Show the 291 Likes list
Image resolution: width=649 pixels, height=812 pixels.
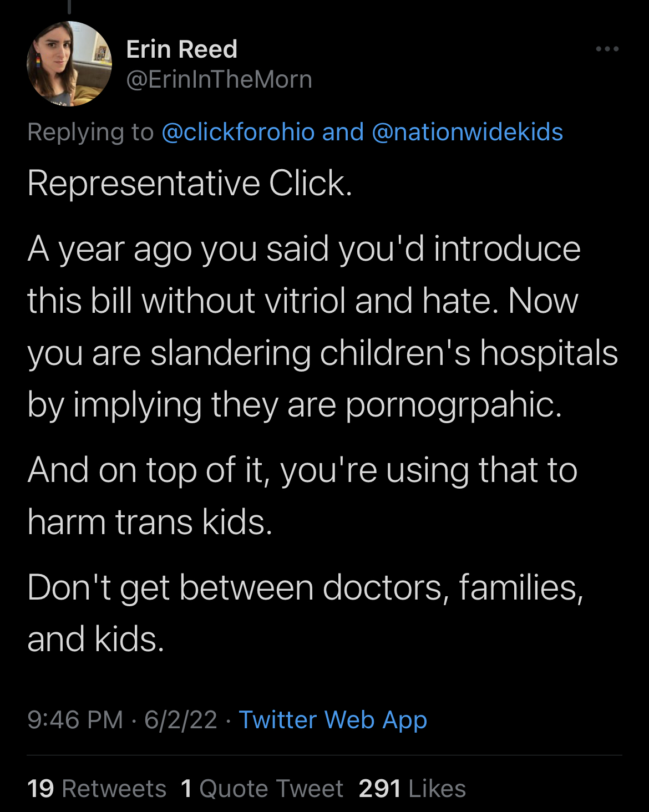point(412,788)
